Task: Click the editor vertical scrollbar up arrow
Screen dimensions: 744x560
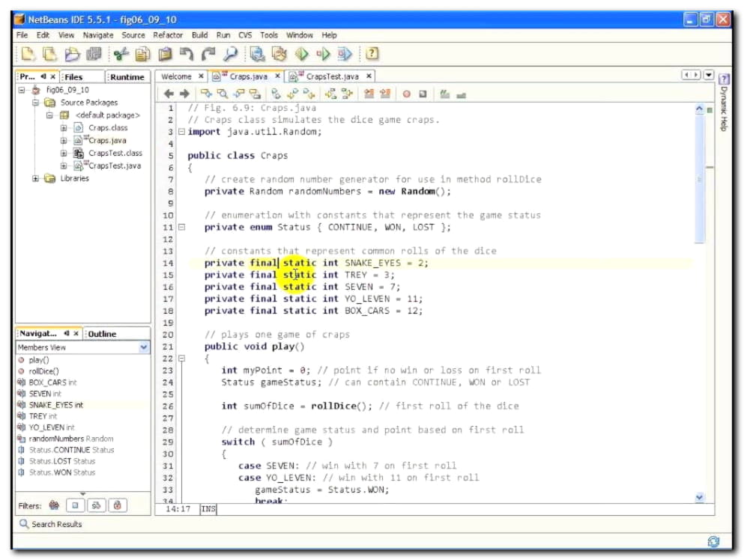Action: [699, 109]
